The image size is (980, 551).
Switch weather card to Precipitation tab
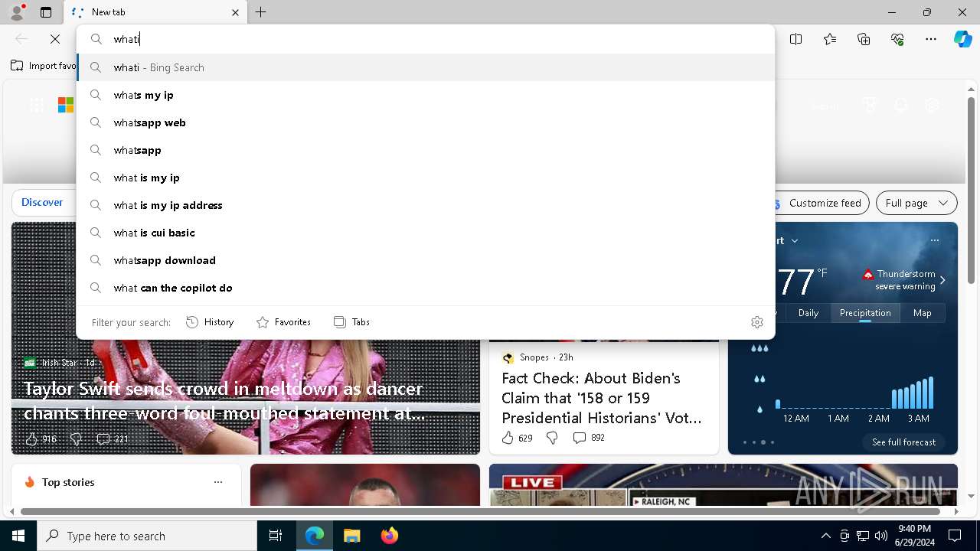pyautogui.click(x=865, y=313)
